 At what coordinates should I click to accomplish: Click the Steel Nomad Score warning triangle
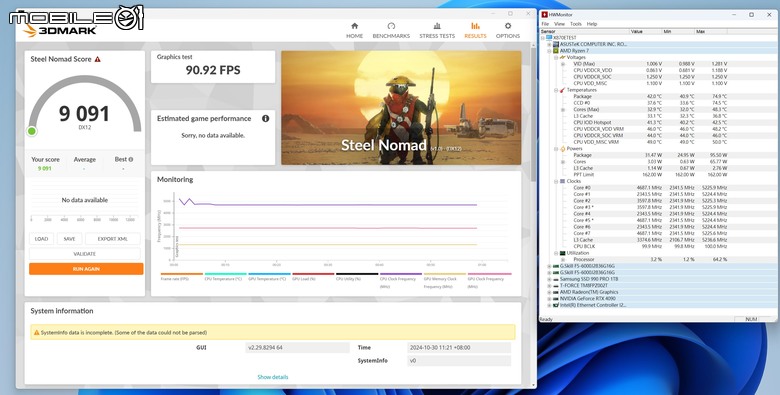pos(98,59)
